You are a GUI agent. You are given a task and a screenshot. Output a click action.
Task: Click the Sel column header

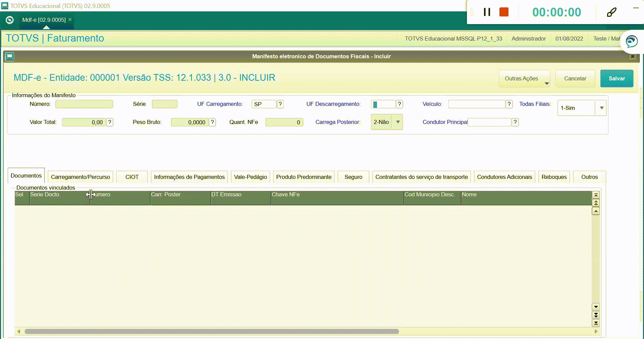22,198
